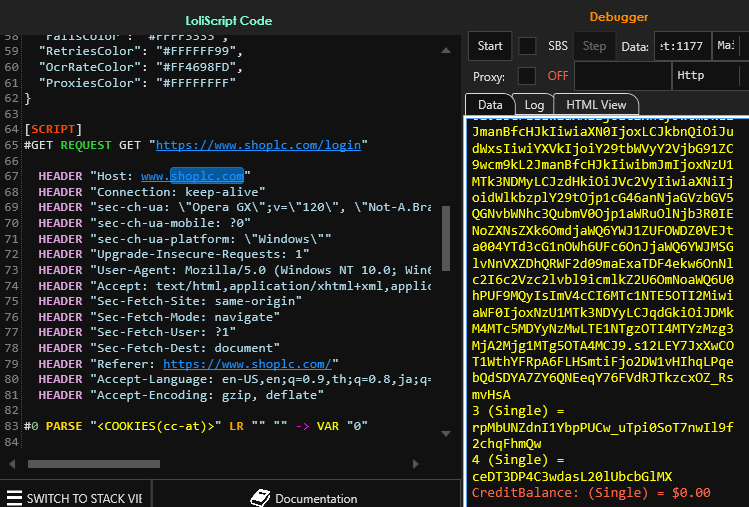Click the ceDT3DP4C3wdasL20lUbcbGlMX value
This screenshot has width=749, height=507.
[x=572, y=476]
